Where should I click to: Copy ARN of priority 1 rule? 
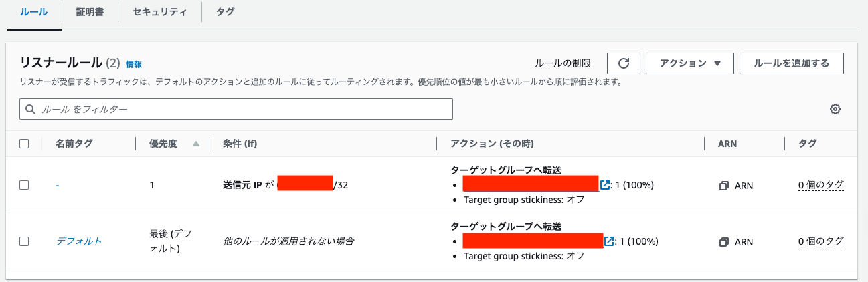coord(723,186)
